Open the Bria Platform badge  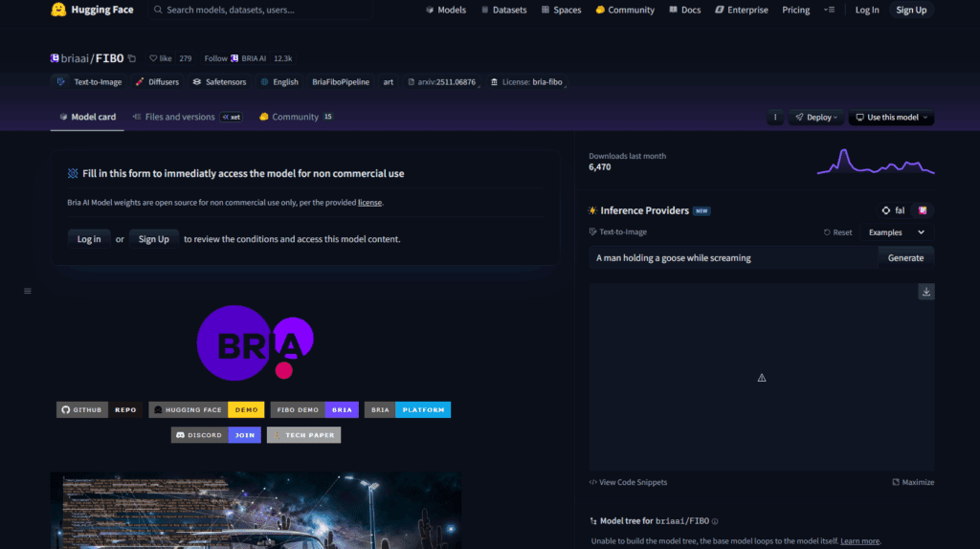[408, 409]
